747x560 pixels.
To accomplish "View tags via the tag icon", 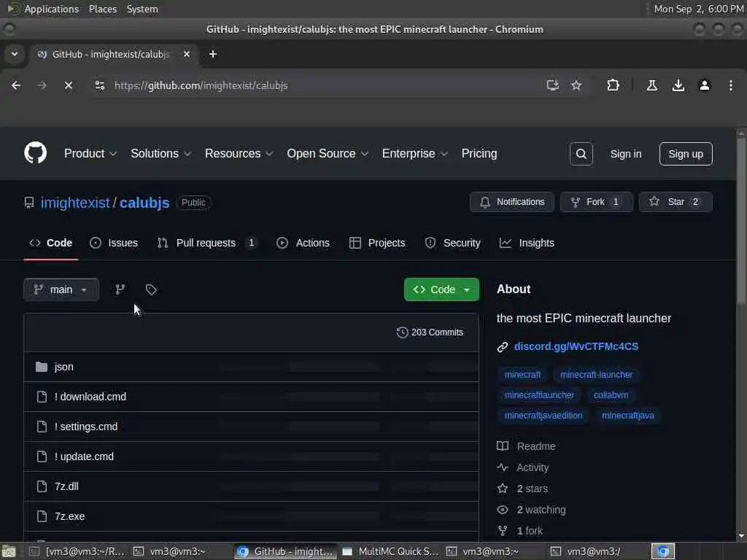I will [151, 289].
